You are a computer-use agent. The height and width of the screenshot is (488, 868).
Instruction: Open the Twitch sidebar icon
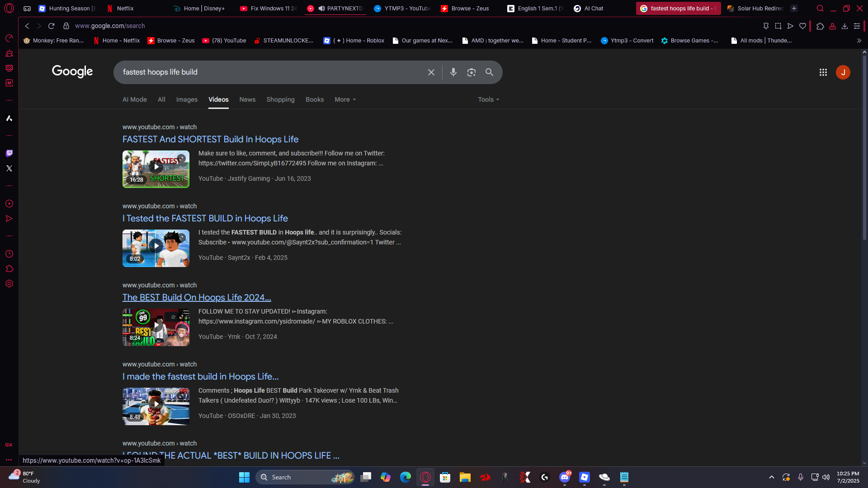[x=9, y=153]
